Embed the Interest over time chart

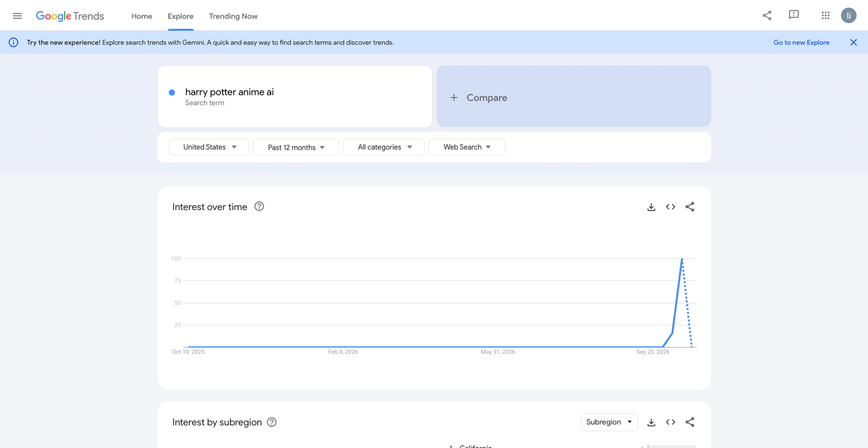671,207
